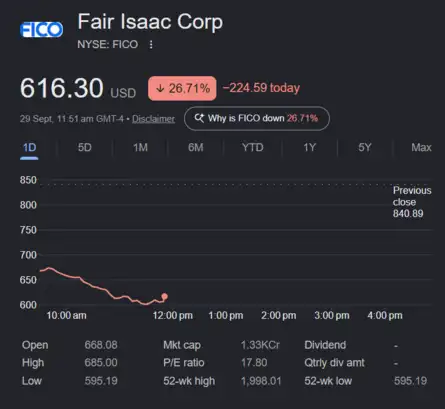445x409 pixels.
Task: Click the Open value 668.08
Action: [101, 345]
